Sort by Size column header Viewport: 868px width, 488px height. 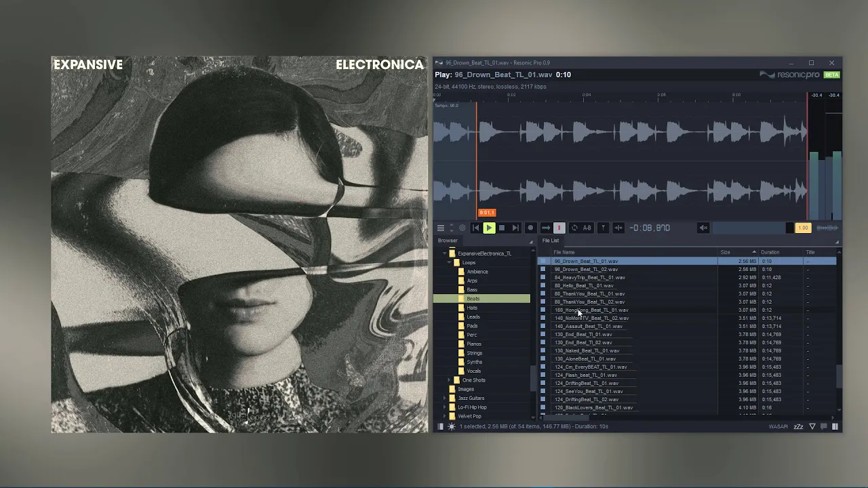pos(725,252)
